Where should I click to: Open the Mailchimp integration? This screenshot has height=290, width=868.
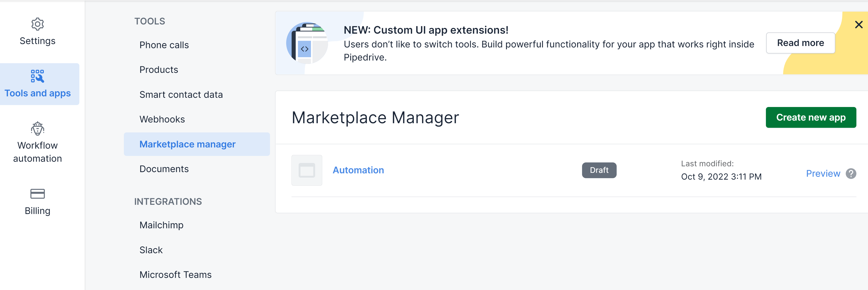[x=161, y=225]
